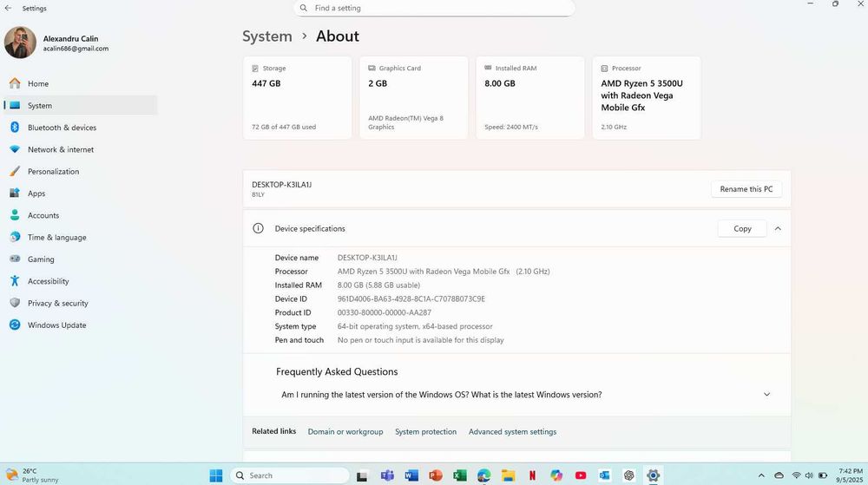Open Privacy & security settings
The image size is (868, 485).
point(80,303)
